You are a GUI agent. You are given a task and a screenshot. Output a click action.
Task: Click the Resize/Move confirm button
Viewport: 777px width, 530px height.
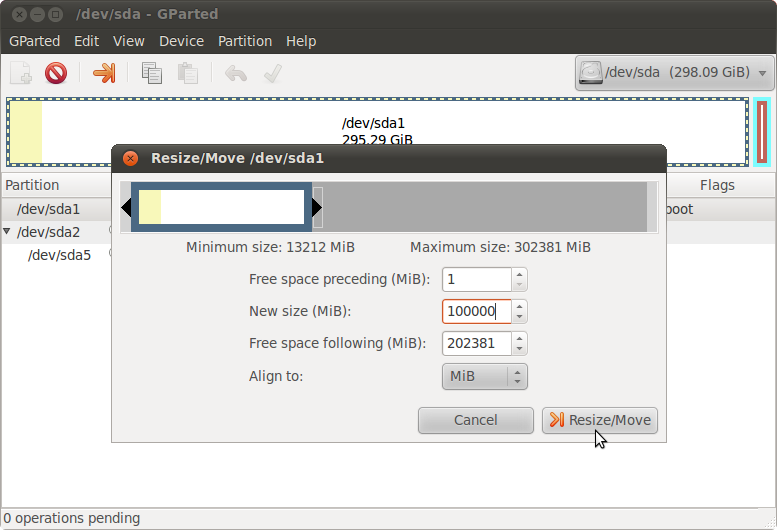[x=600, y=421]
